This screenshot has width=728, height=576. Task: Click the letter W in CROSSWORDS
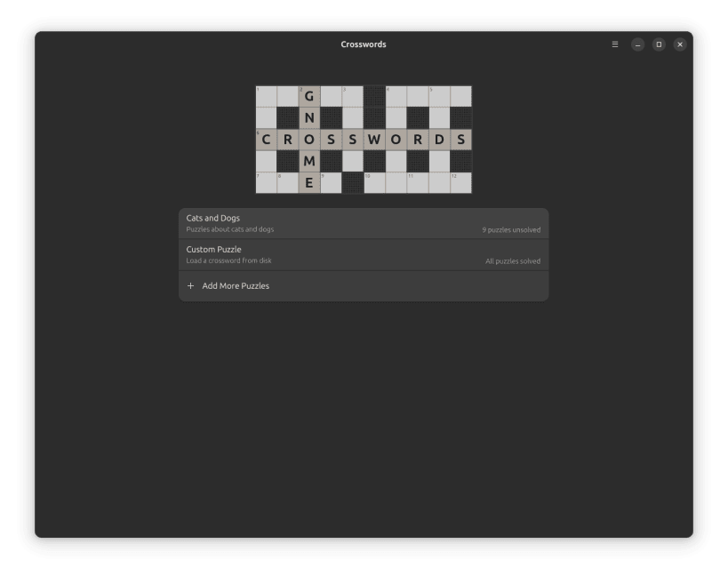click(373, 139)
